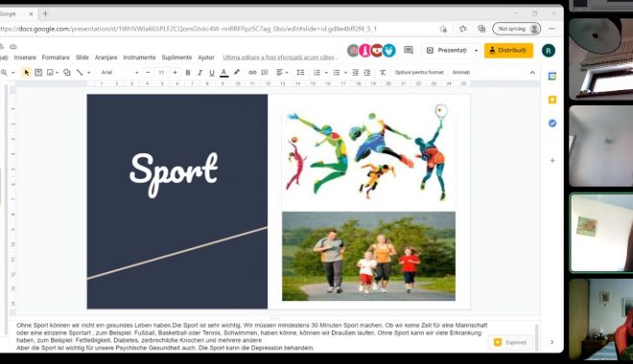This screenshot has width=633, height=364.
Task: Open the Instrumente menu
Action: [x=139, y=57]
